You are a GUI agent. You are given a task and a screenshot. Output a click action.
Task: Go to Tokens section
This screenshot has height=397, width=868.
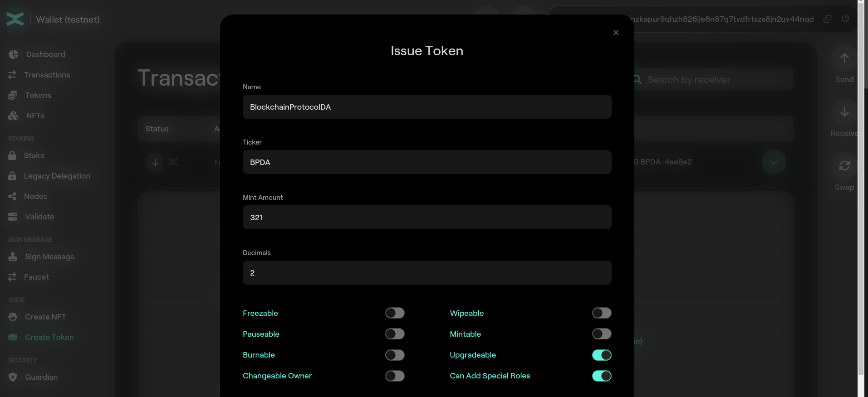pyautogui.click(x=38, y=95)
